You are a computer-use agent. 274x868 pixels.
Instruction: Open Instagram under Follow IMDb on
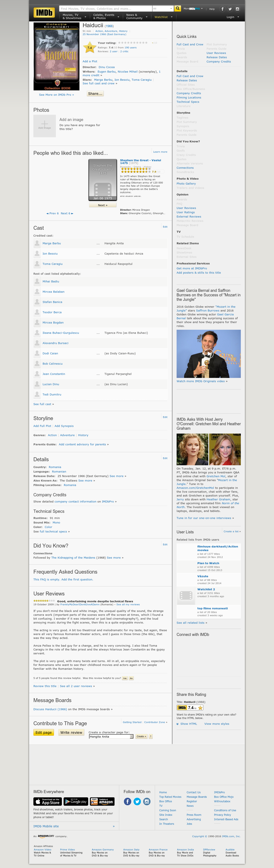click(x=147, y=801)
